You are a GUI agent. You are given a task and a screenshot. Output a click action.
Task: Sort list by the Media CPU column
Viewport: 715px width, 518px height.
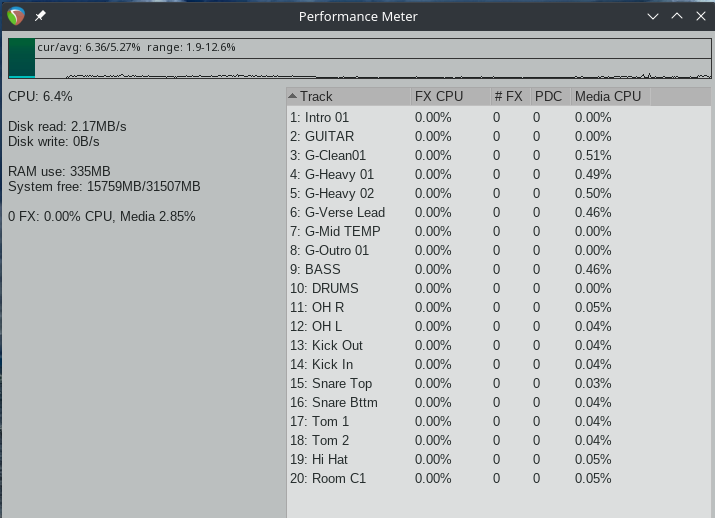[x=611, y=96]
